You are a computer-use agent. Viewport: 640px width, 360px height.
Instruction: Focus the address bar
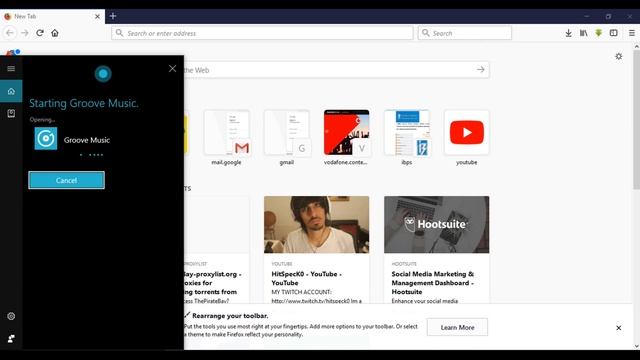click(x=262, y=33)
